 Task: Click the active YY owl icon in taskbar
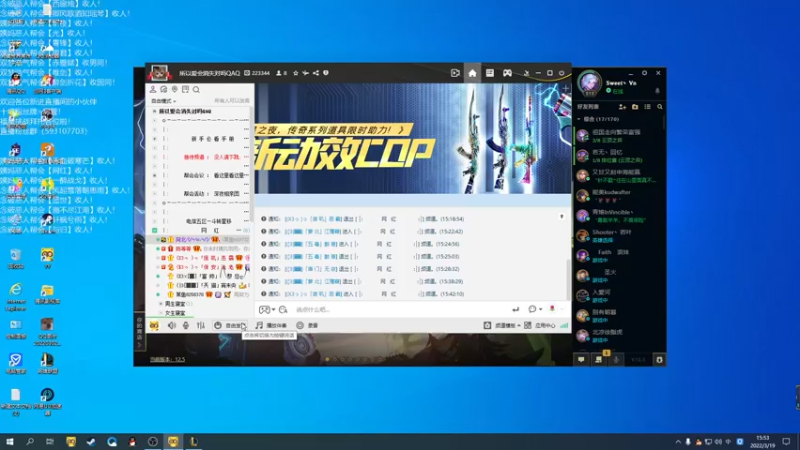tap(173, 441)
